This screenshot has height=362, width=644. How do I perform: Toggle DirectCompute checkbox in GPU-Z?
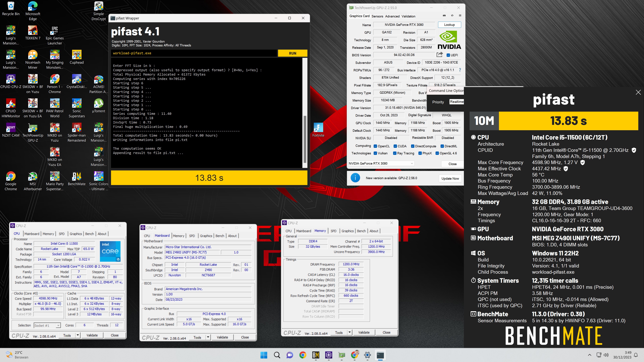pyautogui.click(x=413, y=146)
